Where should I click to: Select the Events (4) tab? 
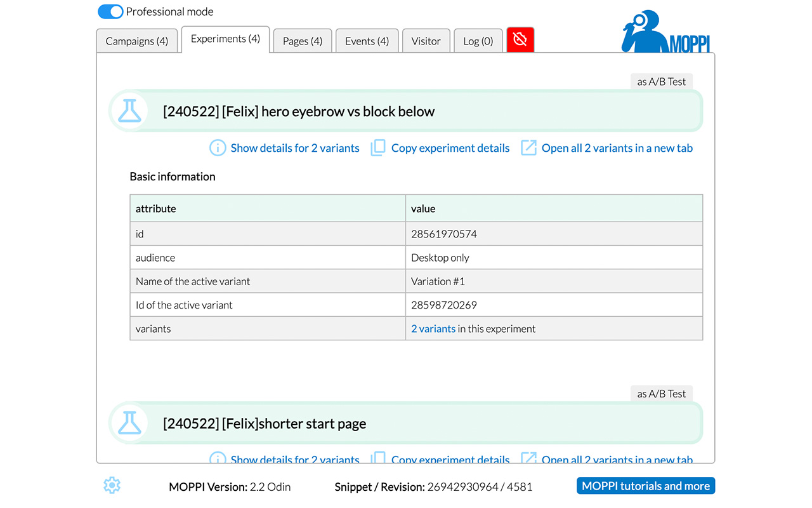click(x=367, y=41)
